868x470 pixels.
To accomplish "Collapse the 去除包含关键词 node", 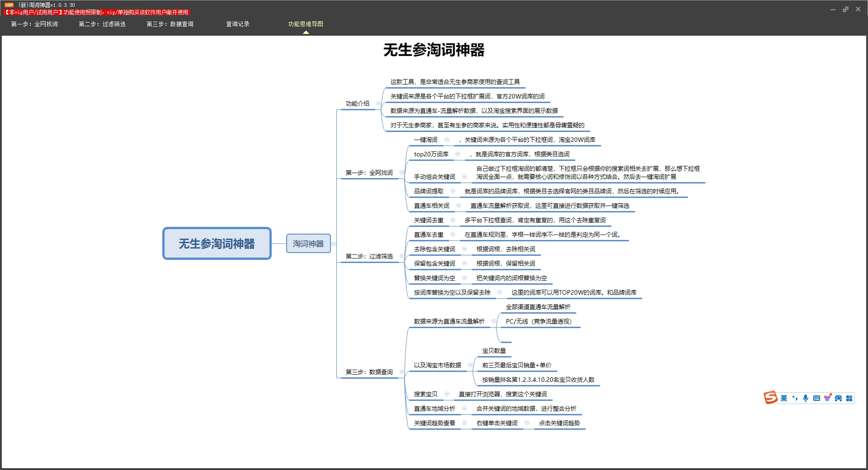I will [464, 249].
